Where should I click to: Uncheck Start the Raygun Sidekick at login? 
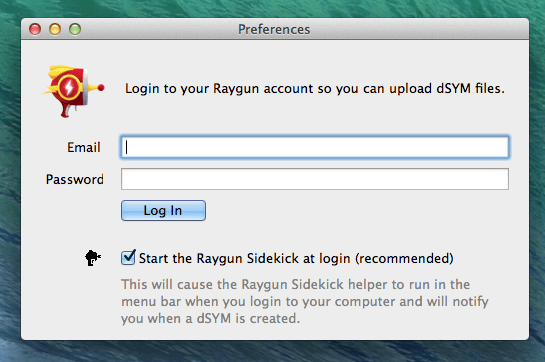(128, 258)
